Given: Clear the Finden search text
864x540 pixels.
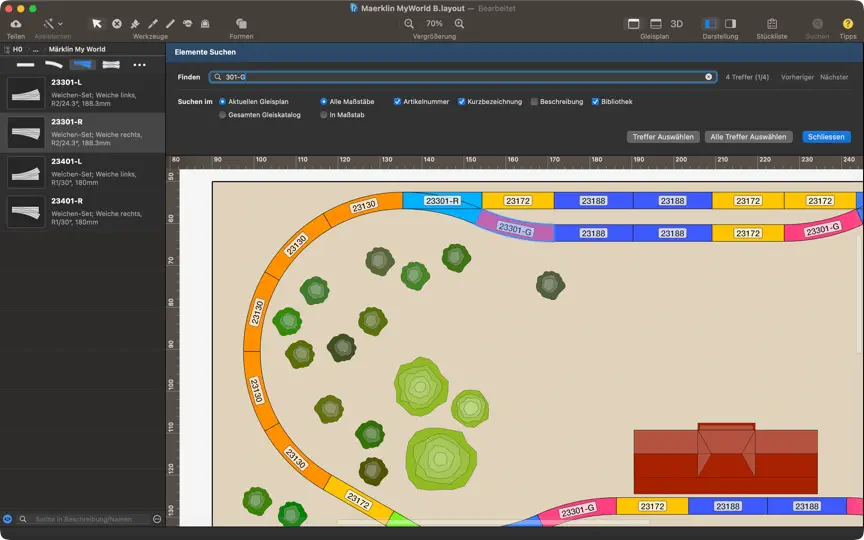Looking at the screenshot, I should tap(709, 77).
